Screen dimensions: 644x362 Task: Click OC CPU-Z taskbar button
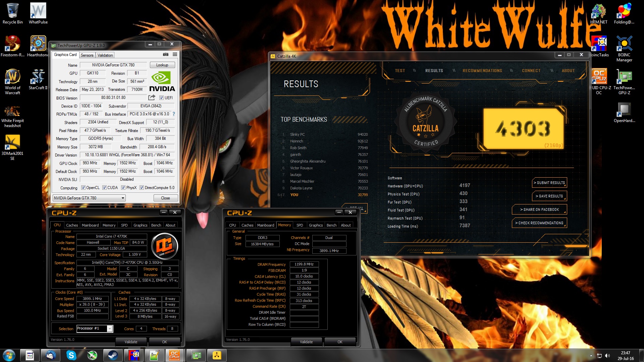pos(175,355)
